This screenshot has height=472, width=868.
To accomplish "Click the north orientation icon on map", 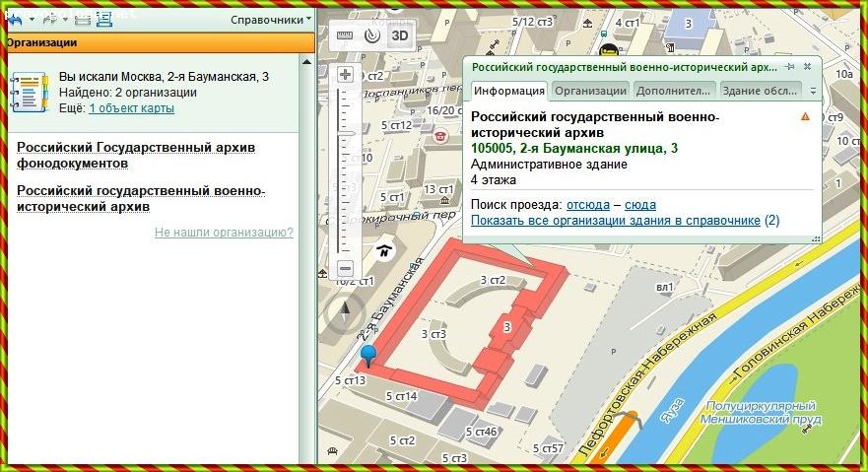I will pos(385,250).
